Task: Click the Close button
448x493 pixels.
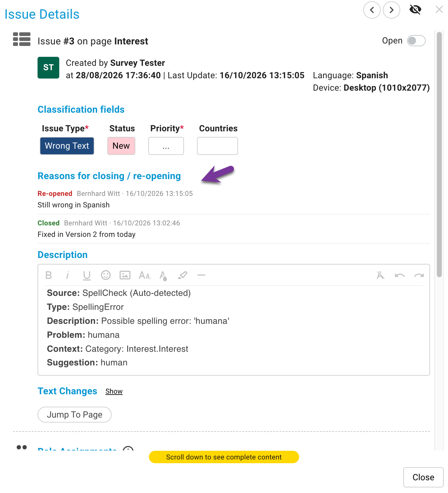Action: [x=423, y=477]
